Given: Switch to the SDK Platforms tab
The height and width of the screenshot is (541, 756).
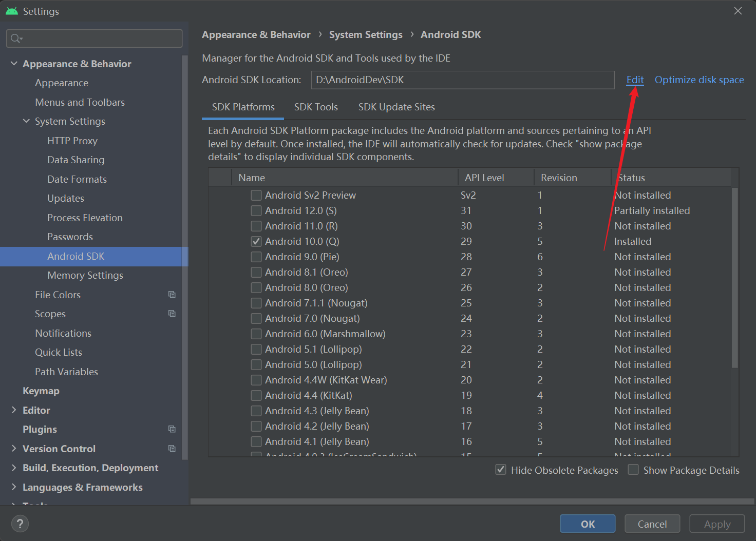Looking at the screenshot, I should (x=243, y=107).
